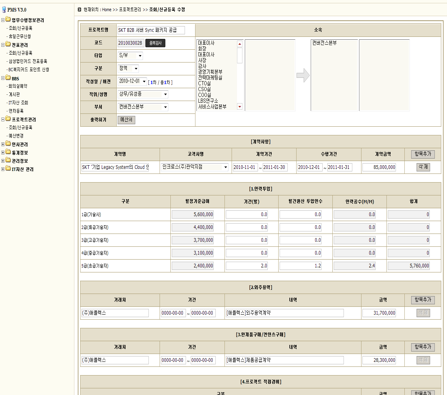Viewport: 447px width, 395px height.
Task: Click the contract name field starting with SKT
Action: click(115, 167)
